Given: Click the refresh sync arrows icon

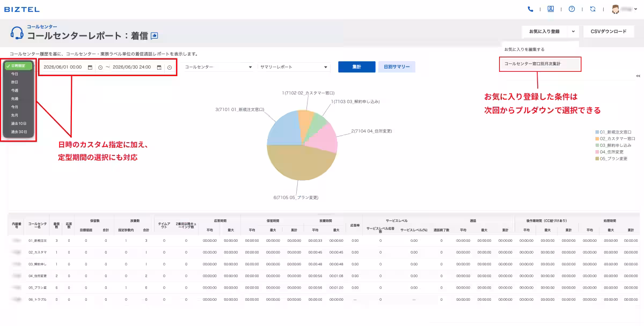Looking at the screenshot, I should click(592, 9).
